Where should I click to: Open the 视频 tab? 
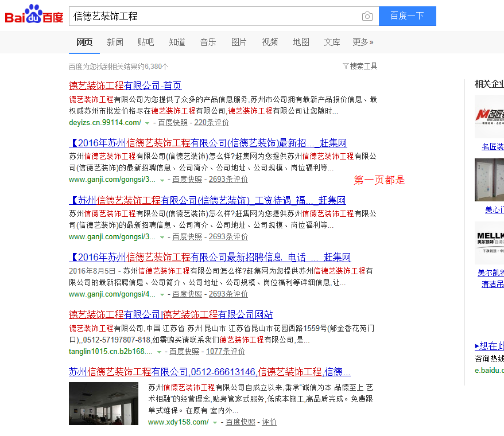270,42
